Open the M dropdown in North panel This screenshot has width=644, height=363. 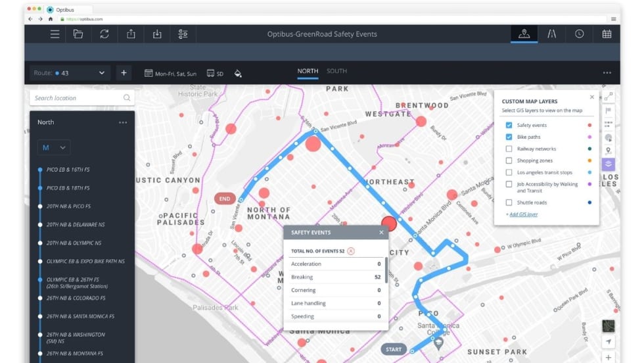pyautogui.click(x=53, y=148)
